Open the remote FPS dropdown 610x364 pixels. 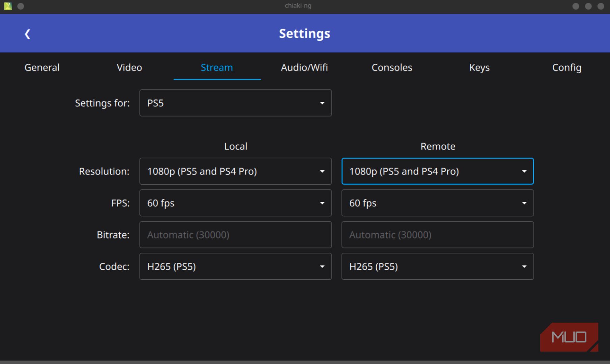[x=437, y=203]
